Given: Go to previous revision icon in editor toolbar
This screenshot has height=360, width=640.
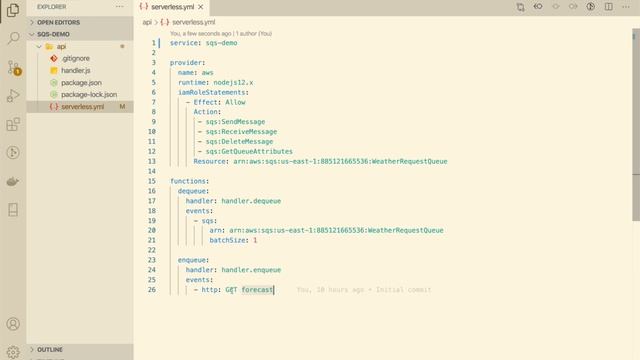Looking at the screenshot, I should point(538,7).
